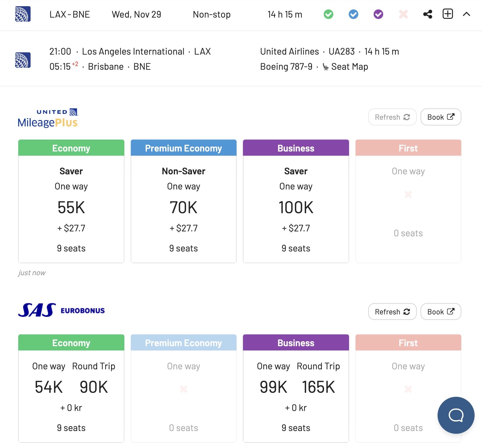Image resolution: width=482 pixels, height=448 pixels.
Task: Select the MileagePlus First header
Action: pyautogui.click(x=408, y=148)
